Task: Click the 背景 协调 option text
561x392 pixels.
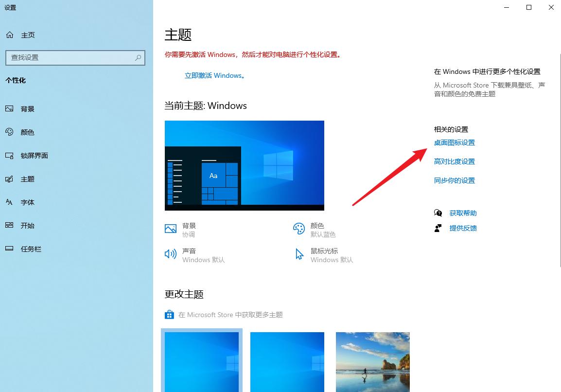Action: [x=189, y=230]
